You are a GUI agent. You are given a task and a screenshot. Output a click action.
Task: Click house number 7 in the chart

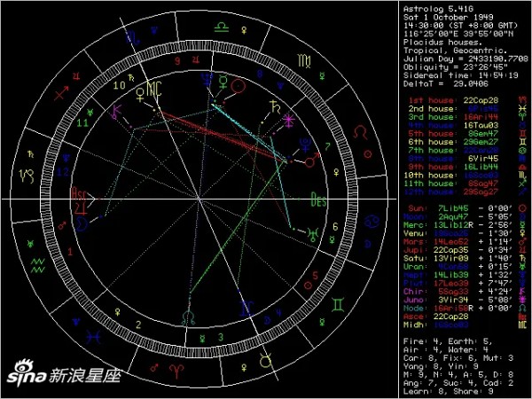pyautogui.click(x=327, y=147)
